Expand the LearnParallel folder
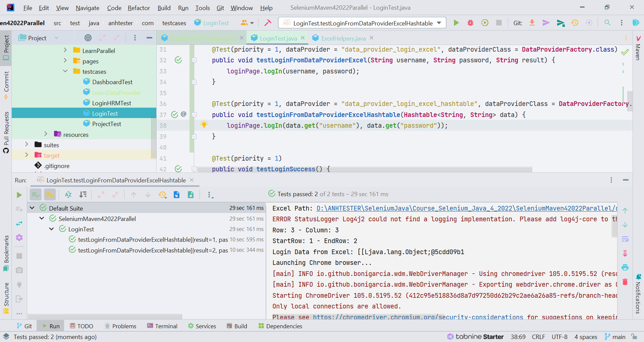The image size is (644, 342). coord(65,50)
